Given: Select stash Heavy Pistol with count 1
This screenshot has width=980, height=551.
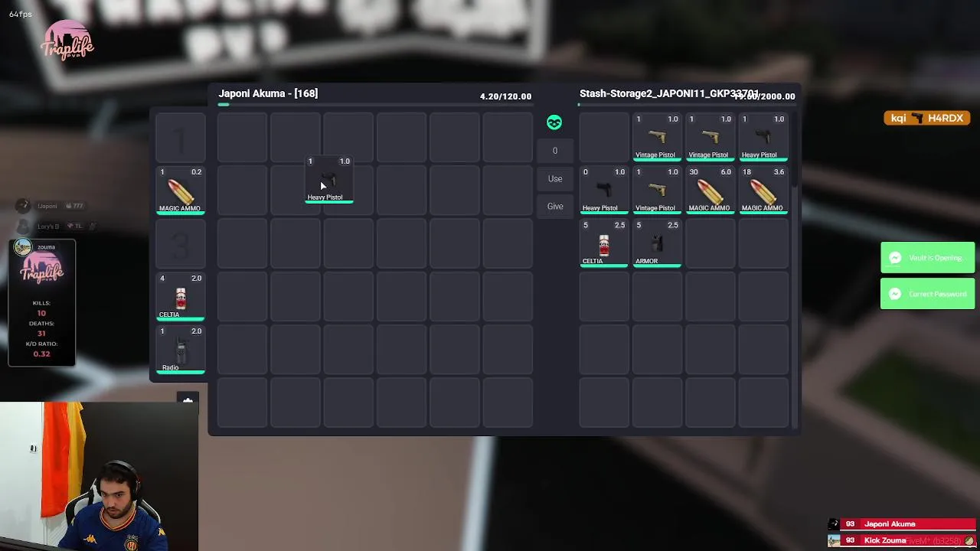Looking at the screenshot, I should point(763,138).
